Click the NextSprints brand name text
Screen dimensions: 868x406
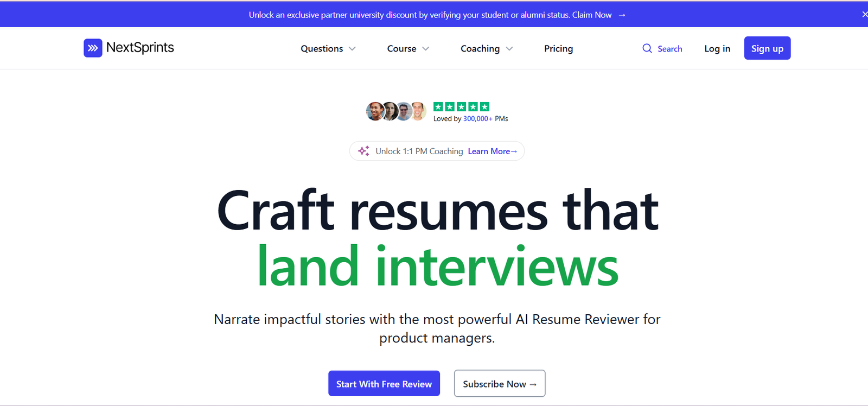click(140, 48)
